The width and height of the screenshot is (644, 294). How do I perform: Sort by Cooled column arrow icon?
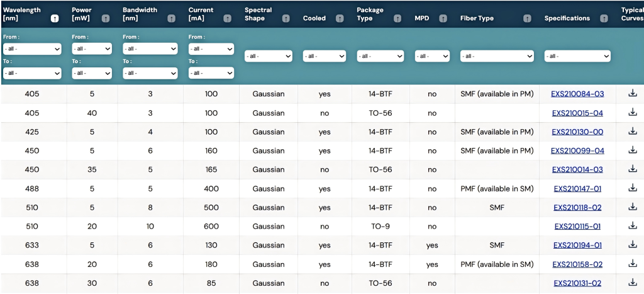coord(340,18)
